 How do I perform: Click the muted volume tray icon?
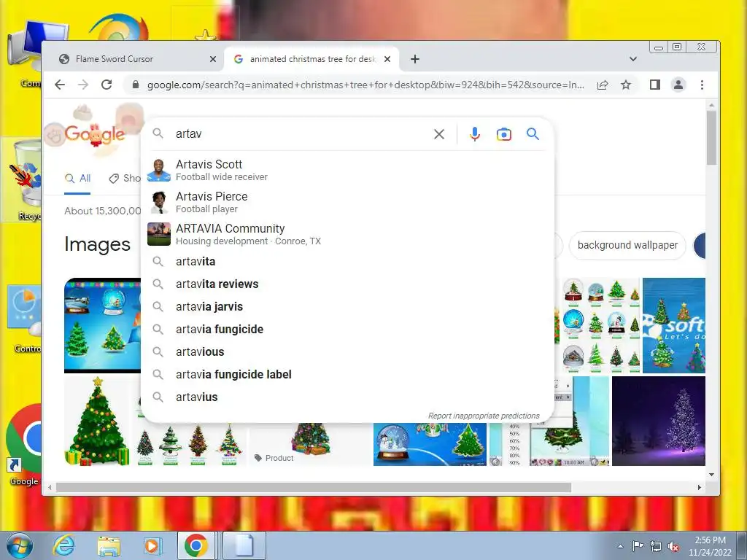click(x=673, y=546)
